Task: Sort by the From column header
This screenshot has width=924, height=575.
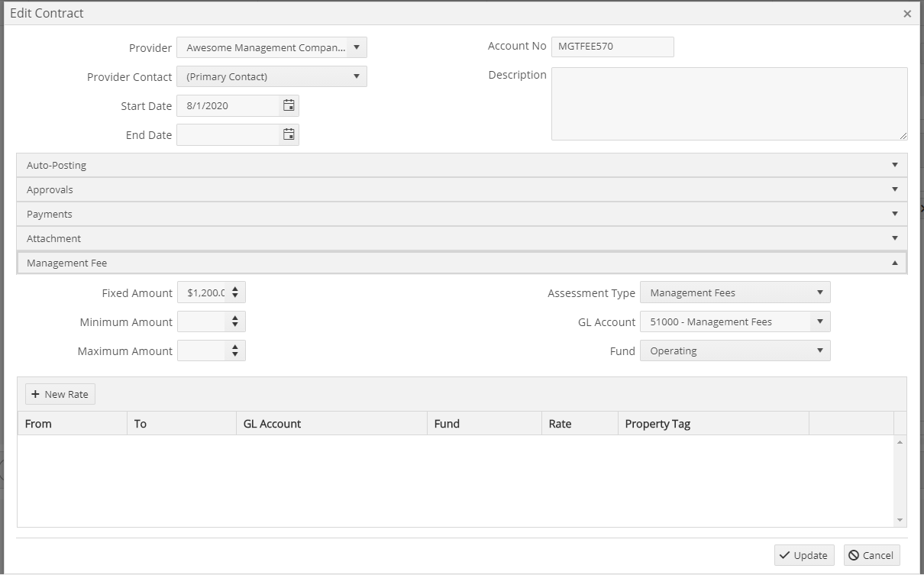Action: [x=73, y=423]
